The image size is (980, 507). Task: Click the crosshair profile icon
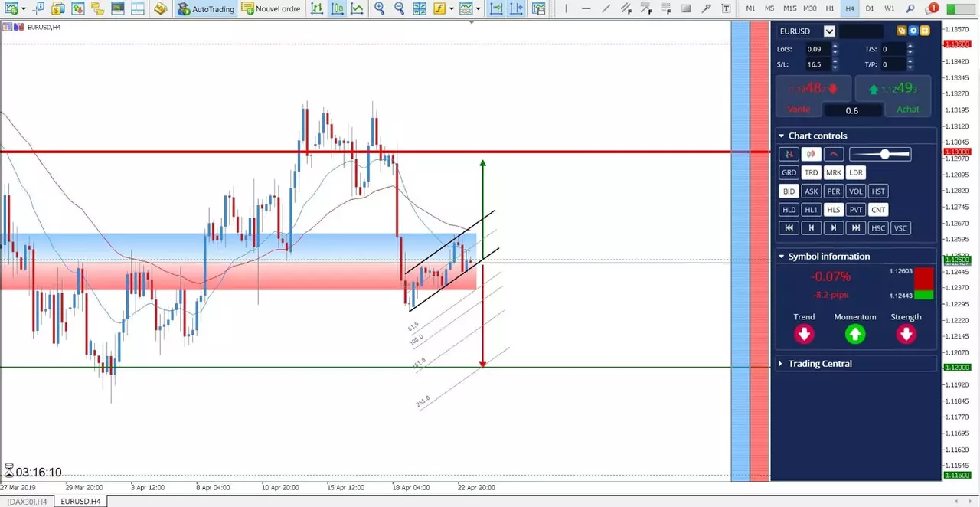point(39,8)
